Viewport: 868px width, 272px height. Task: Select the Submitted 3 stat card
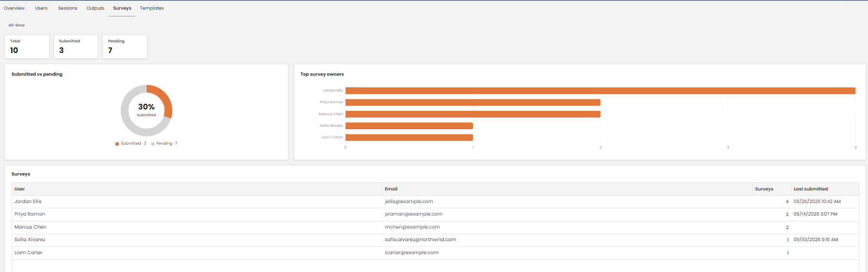[76, 47]
